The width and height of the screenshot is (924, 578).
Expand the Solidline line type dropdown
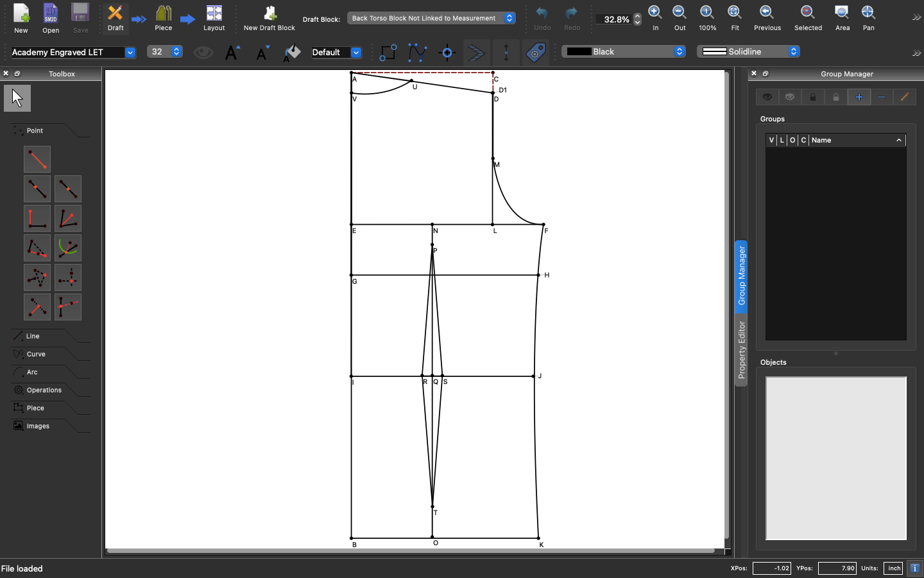point(749,52)
